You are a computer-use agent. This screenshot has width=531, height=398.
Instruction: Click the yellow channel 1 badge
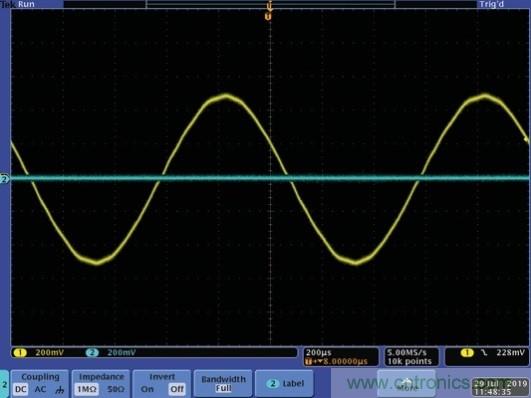click(20, 353)
